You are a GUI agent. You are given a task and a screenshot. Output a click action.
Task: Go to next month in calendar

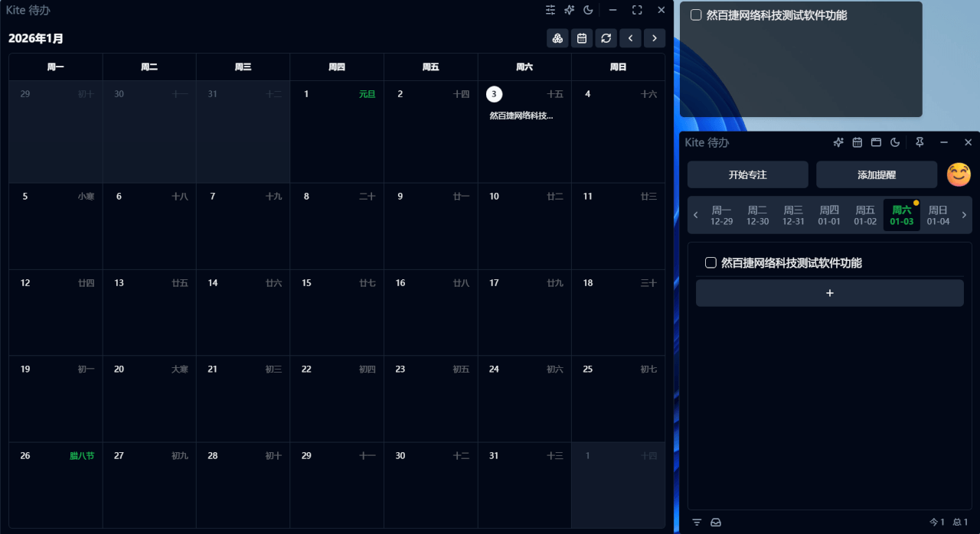[654, 38]
